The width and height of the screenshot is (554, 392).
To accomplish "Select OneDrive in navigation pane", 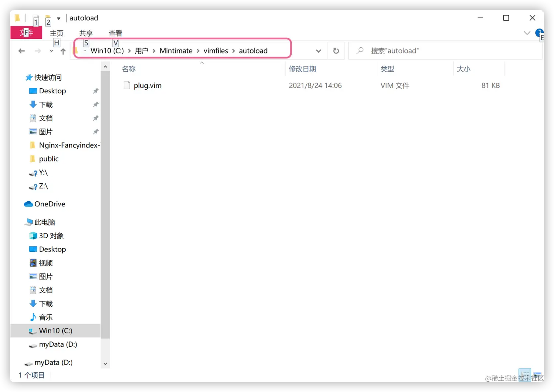I will pos(49,204).
